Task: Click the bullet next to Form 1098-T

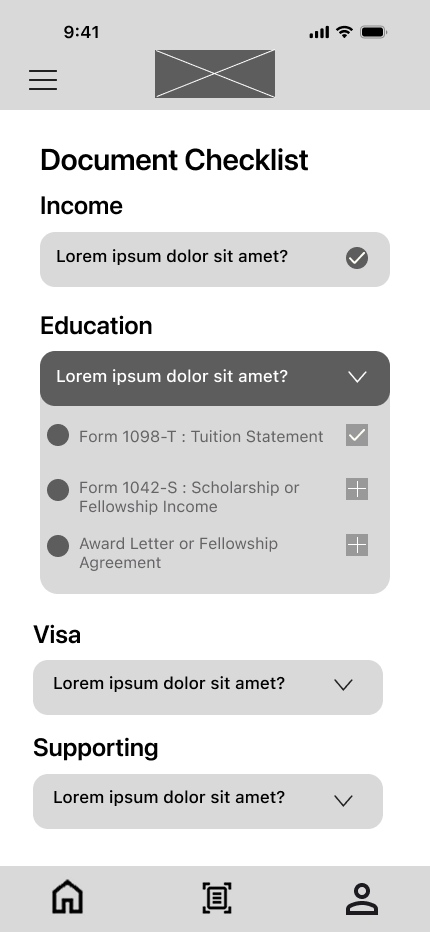Action: coord(58,435)
